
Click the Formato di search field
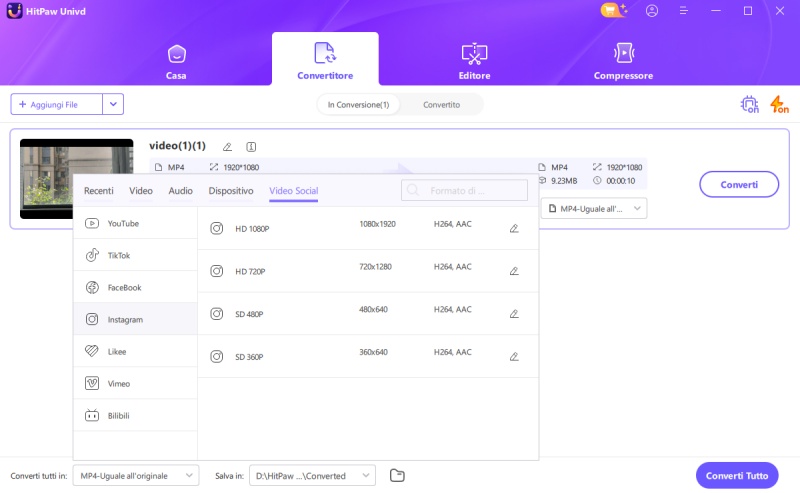pyautogui.click(x=464, y=190)
